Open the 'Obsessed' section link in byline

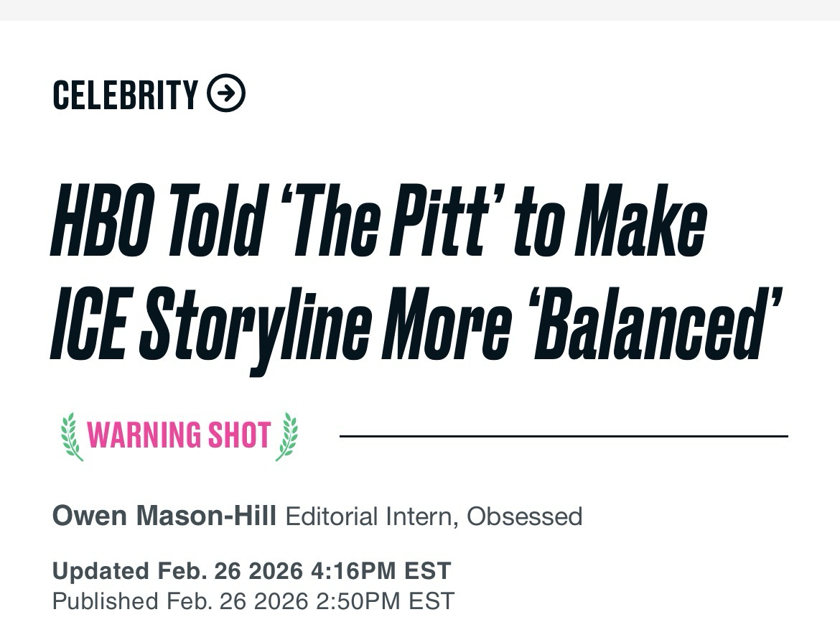pyautogui.click(x=524, y=516)
